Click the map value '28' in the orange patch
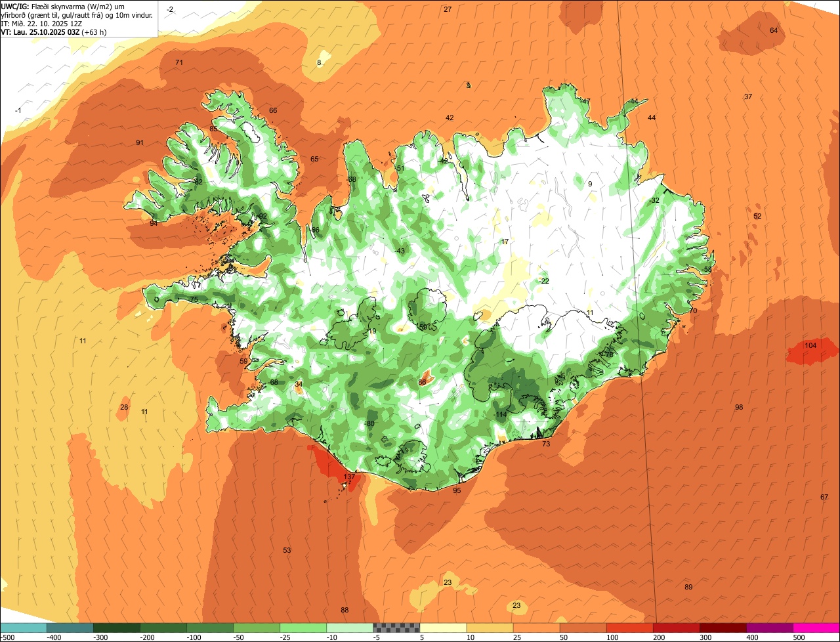840x642 pixels. point(124,407)
